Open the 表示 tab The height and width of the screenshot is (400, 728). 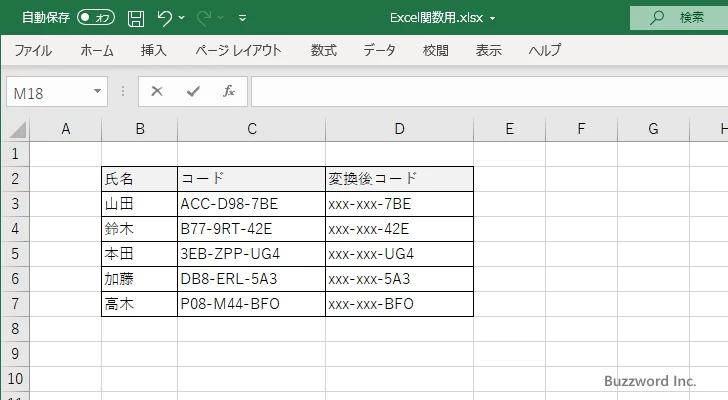488,50
